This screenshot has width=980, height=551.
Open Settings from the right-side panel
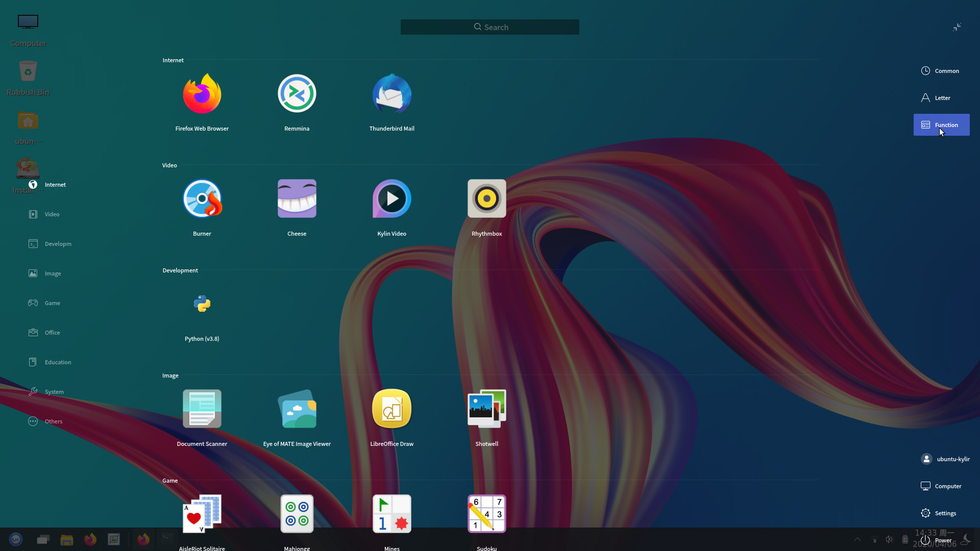pos(939,513)
